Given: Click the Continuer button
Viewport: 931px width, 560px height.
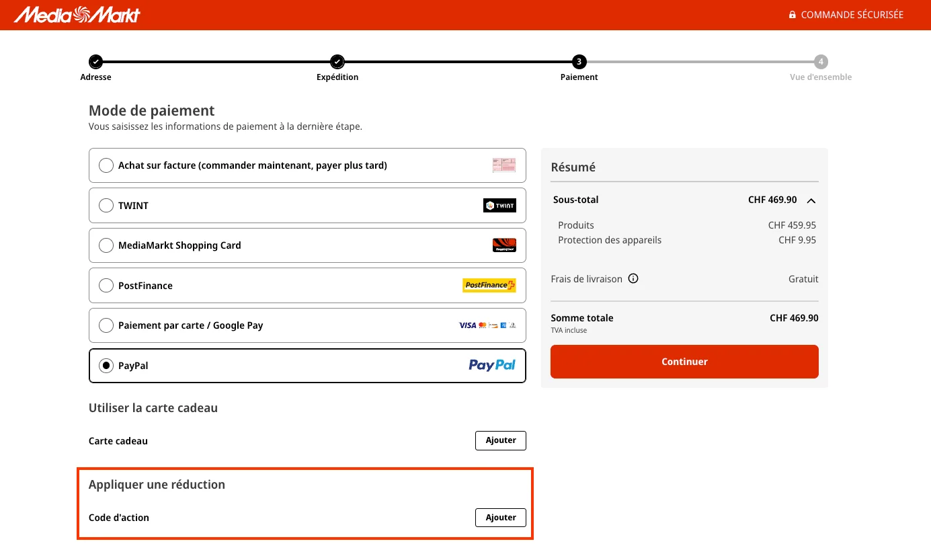Looking at the screenshot, I should point(684,361).
